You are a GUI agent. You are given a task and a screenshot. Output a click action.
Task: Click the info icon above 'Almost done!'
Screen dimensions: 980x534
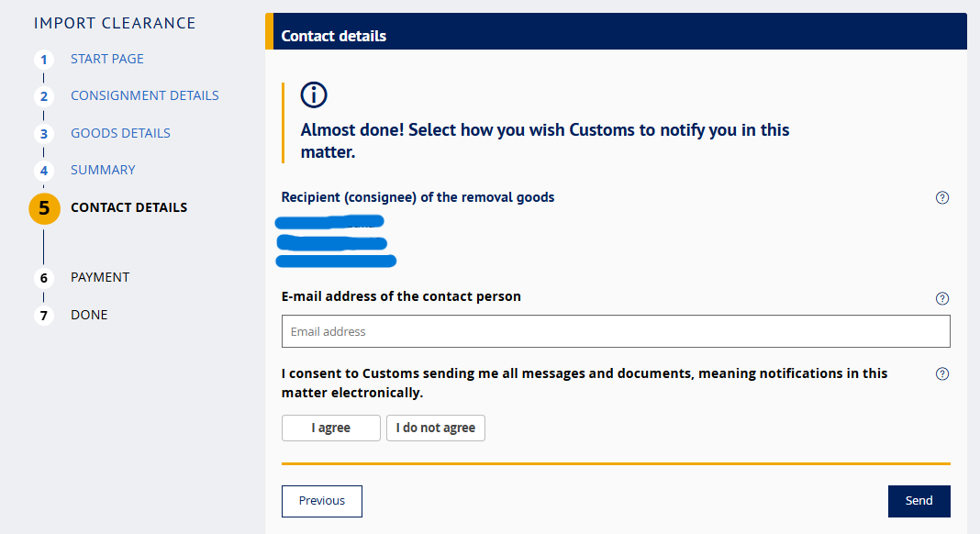(314, 95)
